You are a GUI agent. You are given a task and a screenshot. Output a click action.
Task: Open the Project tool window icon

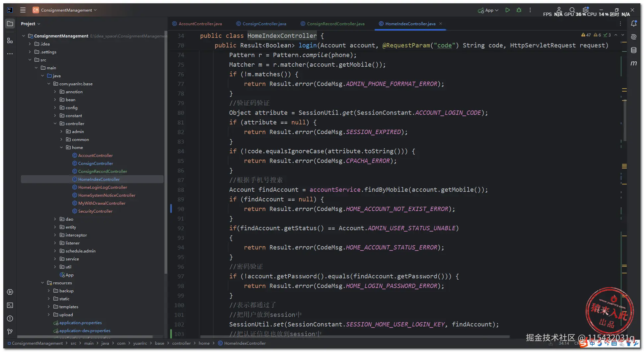pyautogui.click(x=10, y=24)
